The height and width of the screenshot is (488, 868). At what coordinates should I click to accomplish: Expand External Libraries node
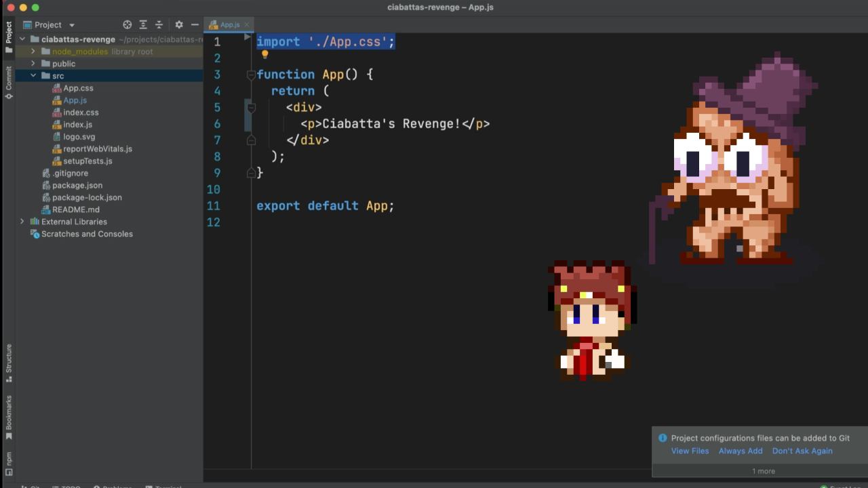(22, 222)
